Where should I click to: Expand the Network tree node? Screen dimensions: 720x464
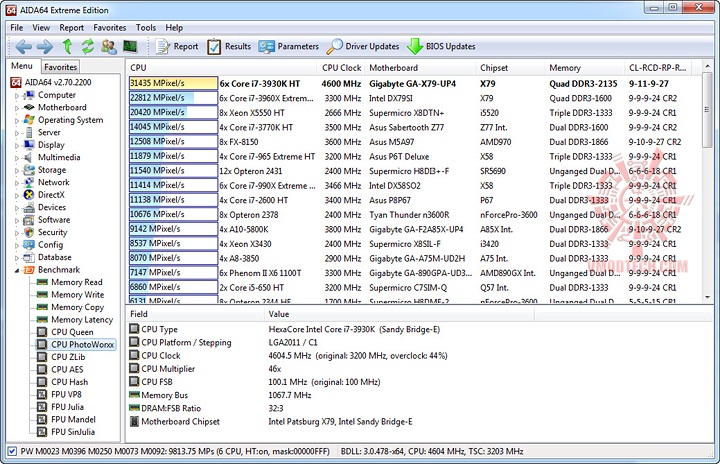pyautogui.click(x=17, y=183)
